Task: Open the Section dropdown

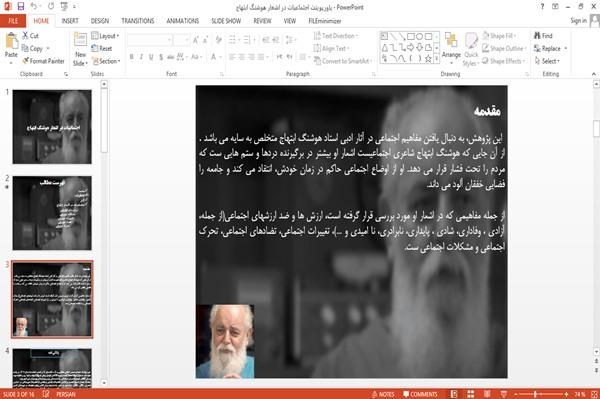Action: tap(106, 61)
